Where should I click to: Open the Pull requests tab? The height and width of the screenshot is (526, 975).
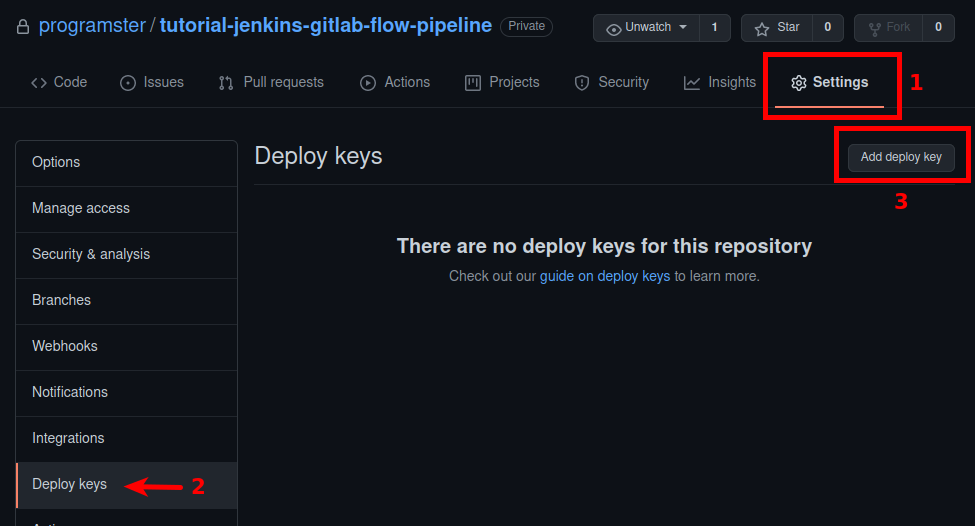click(x=271, y=82)
